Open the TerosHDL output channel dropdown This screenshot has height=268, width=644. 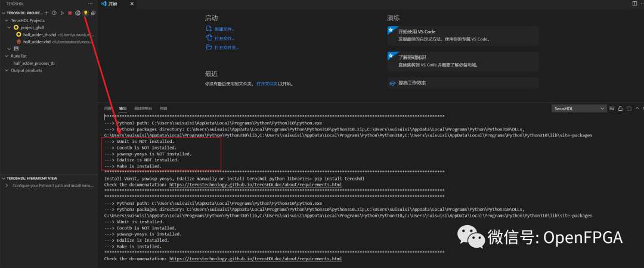579,108
